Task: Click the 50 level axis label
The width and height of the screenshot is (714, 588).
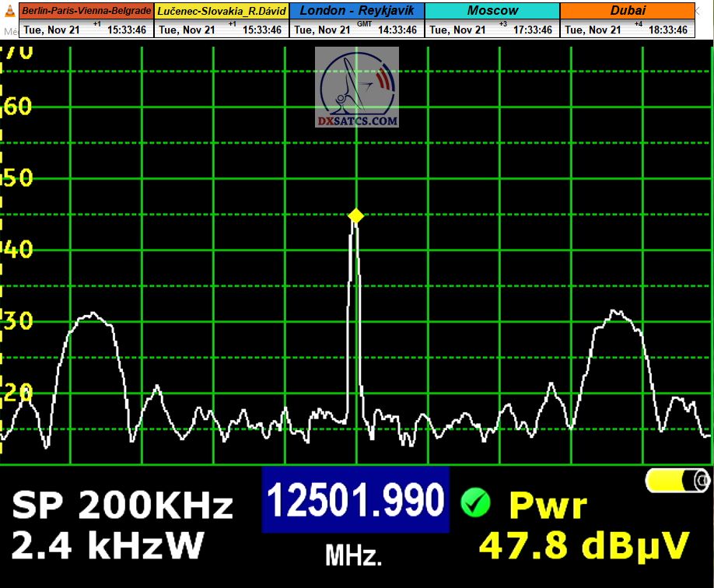Action: 17,177
